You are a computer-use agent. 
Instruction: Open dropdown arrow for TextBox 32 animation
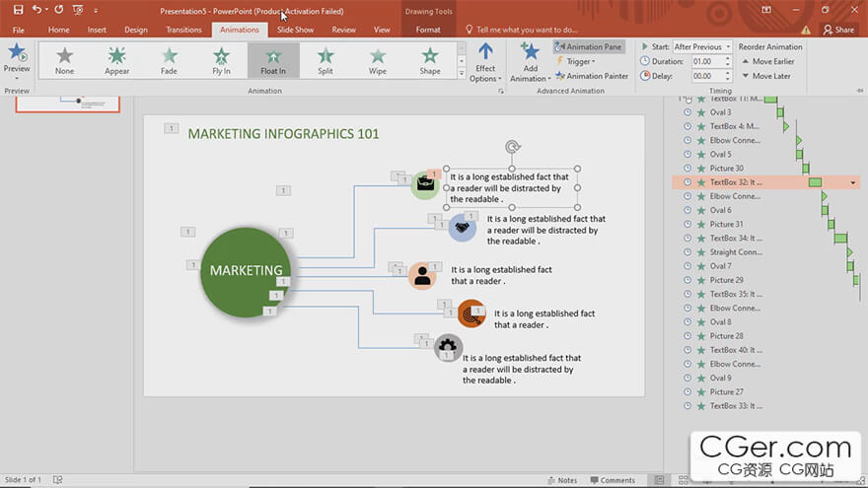[x=853, y=182]
